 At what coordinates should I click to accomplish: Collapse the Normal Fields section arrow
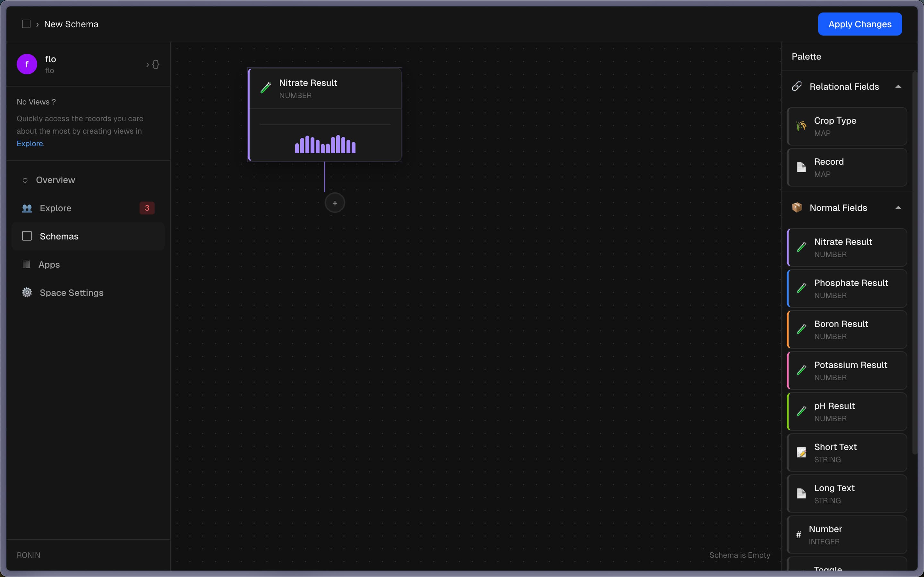[898, 208]
